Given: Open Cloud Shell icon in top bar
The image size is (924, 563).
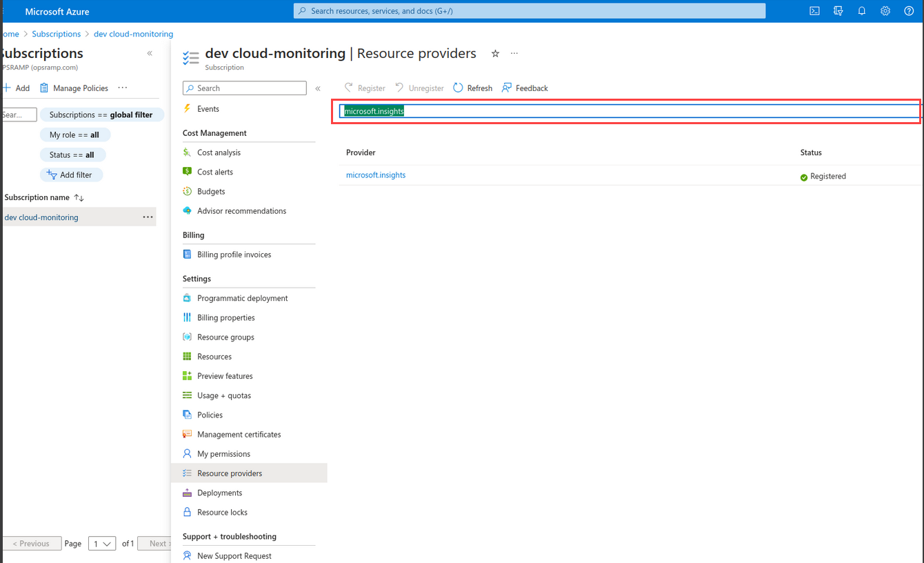Looking at the screenshot, I should [814, 11].
